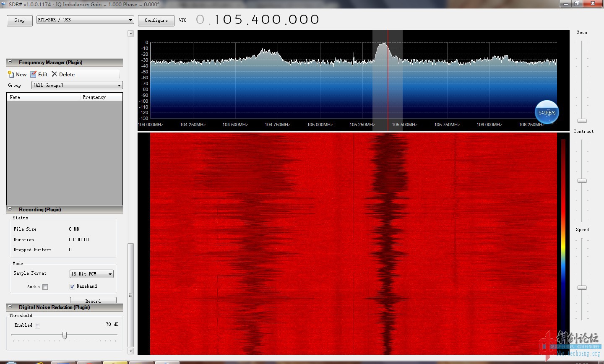
Task: Click the up arrow of left panel scrollbar
Action: (130, 33)
